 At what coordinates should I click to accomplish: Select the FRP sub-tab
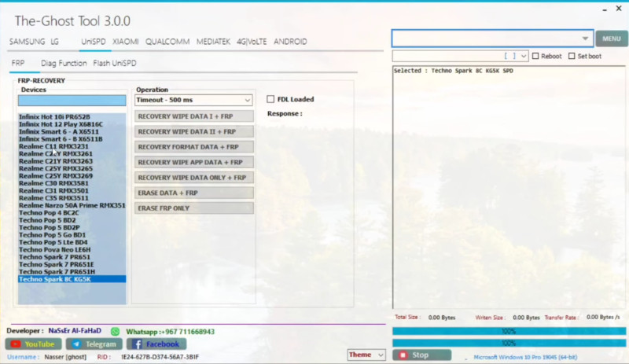tap(18, 64)
